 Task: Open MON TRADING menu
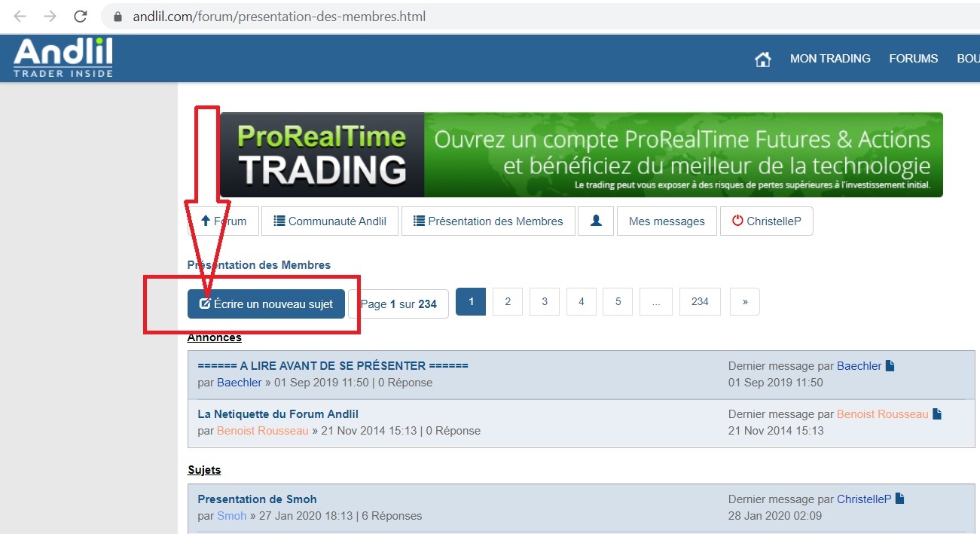pos(830,59)
